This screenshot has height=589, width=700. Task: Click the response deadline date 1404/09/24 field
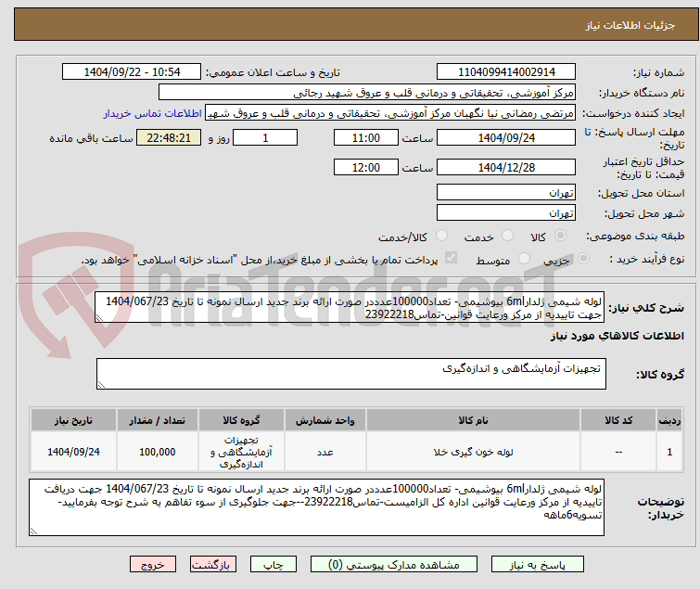(506, 137)
